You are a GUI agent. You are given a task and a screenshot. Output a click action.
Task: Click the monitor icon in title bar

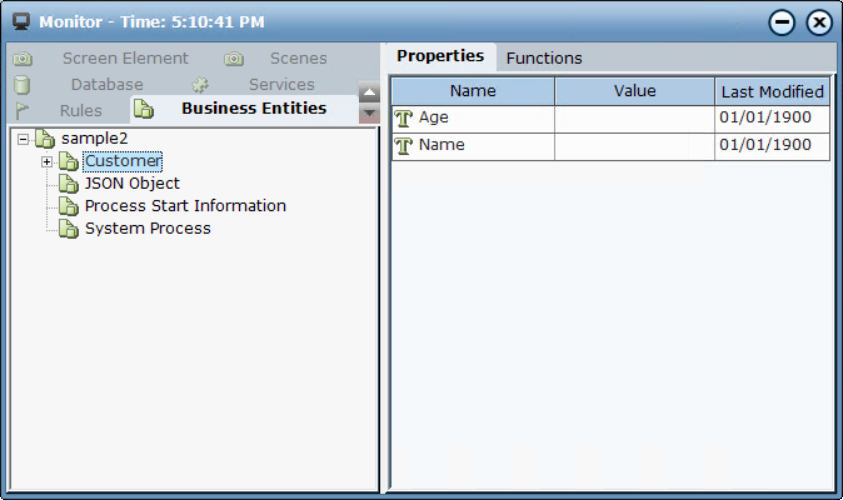tap(20, 21)
